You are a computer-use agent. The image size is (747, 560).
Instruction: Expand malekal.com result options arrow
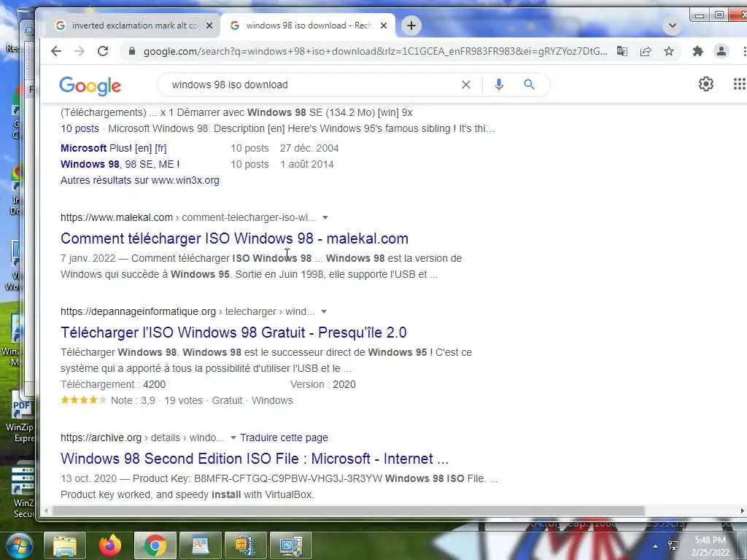pyautogui.click(x=325, y=217)
